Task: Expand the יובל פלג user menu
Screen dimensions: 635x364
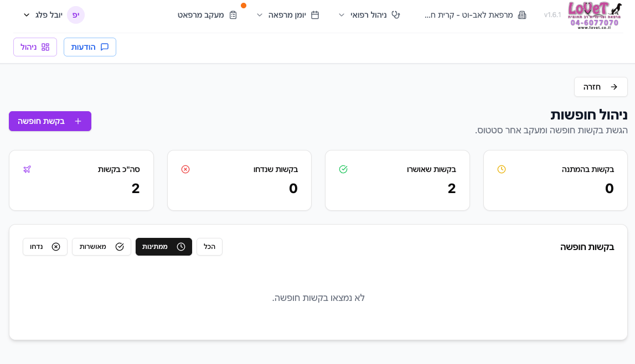Action: click(43, 15)
